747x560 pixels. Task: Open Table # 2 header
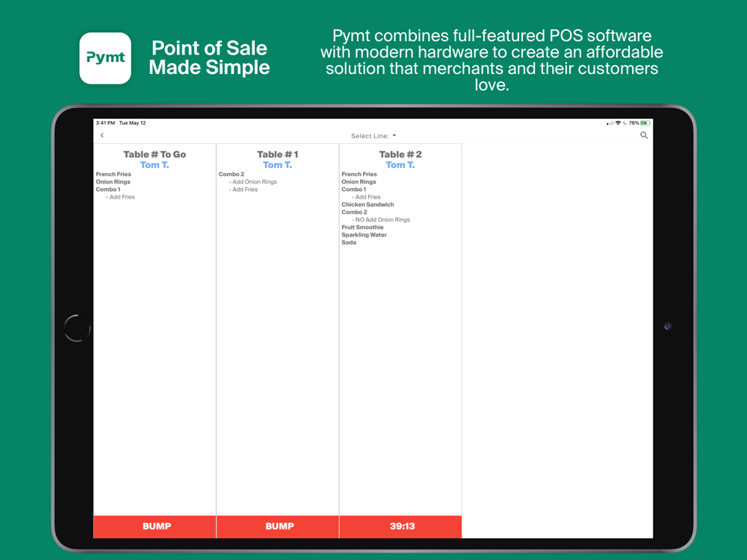(x=400, y=155)
